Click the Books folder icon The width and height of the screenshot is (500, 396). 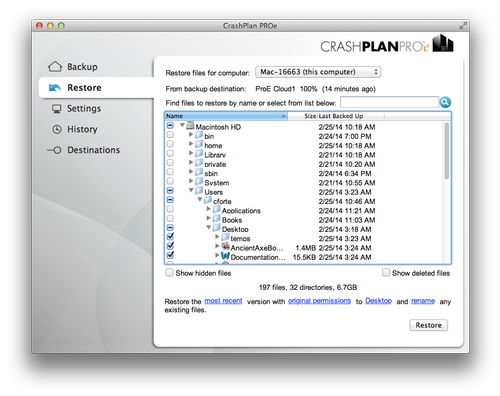point(217,219)
